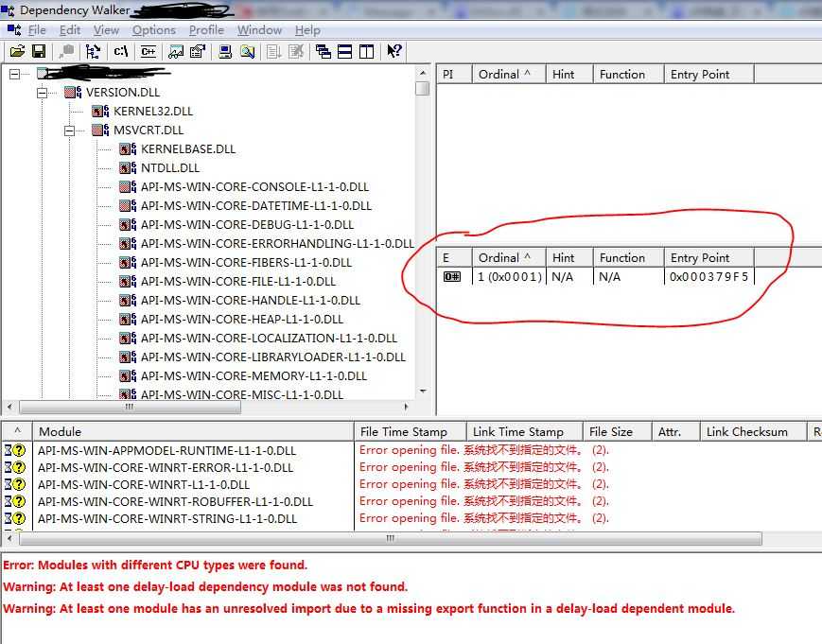Select API-MS-WIN-CORE-MEMORY-L1-1-0.DLL tree item
Viewport: 822px width, 644px height.
tap(254, 375)
